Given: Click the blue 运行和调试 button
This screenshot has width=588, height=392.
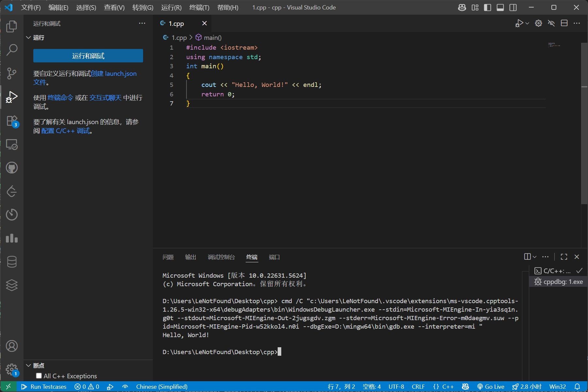Looking at the screenshot, I should [x=88, y=56].
